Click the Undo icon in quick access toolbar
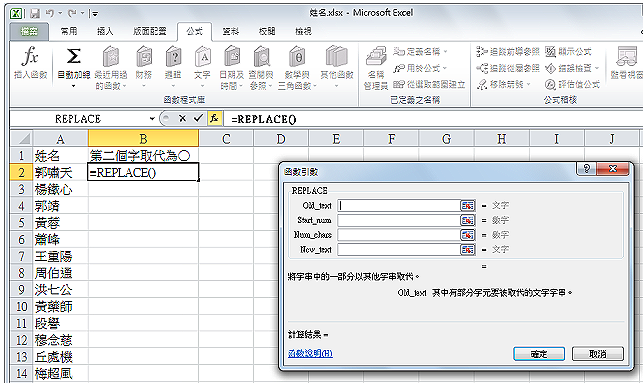 (x=50, y=14)
